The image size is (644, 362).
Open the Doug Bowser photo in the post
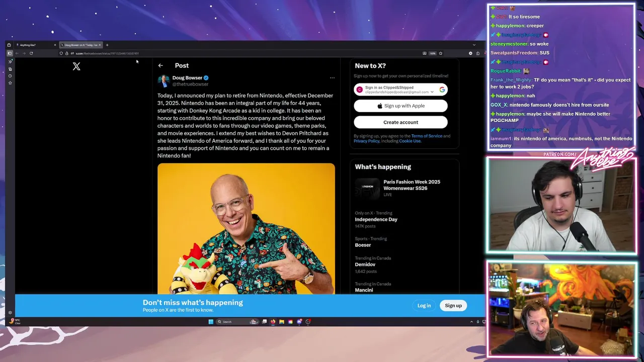[246, 229]
